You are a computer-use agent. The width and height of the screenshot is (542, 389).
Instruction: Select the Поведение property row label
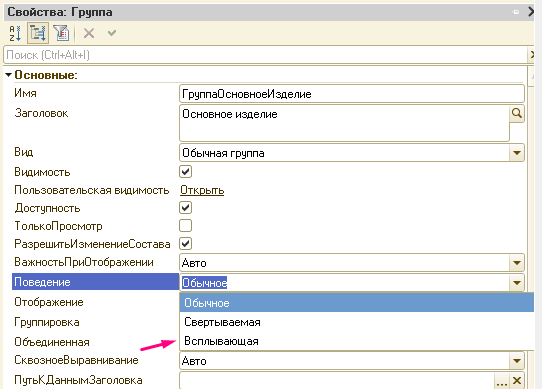[95, 282]
